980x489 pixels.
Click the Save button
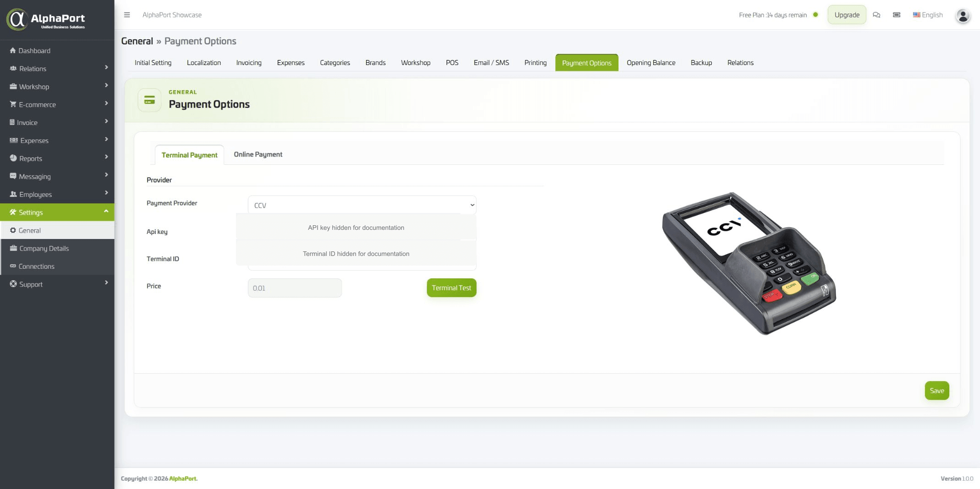pyautogui.click(x=936, y=391)
